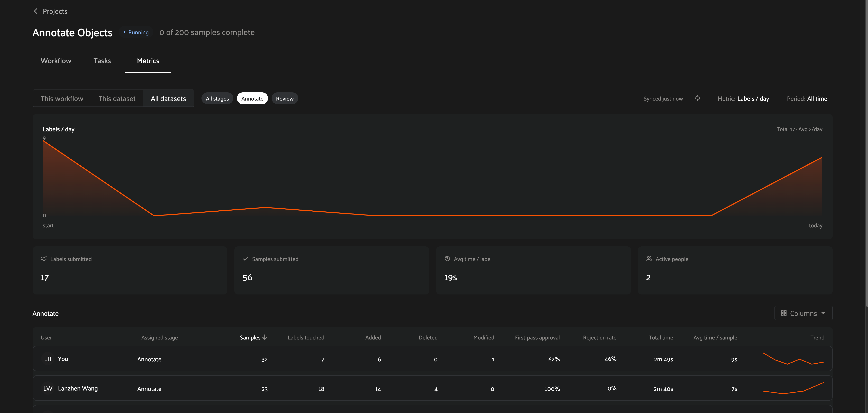Click the trend sparkline in the You row

point(793,359)
